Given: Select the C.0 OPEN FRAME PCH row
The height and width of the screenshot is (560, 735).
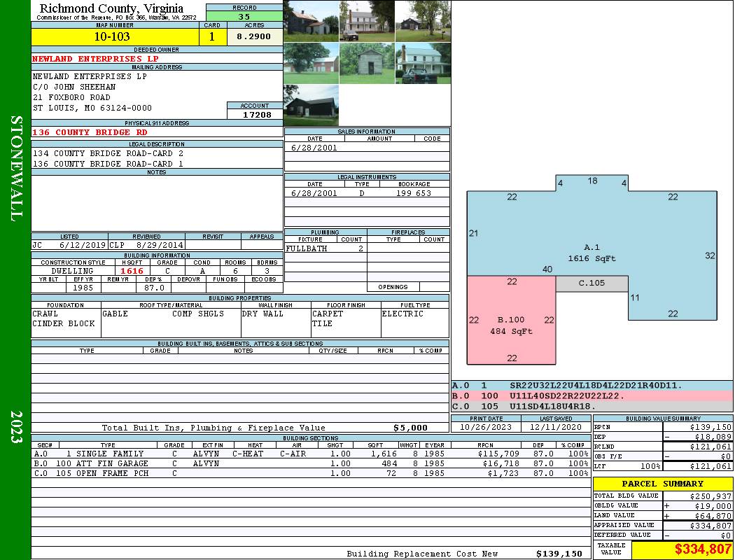Looking at the screenshot, I should (x=311, y=473).
